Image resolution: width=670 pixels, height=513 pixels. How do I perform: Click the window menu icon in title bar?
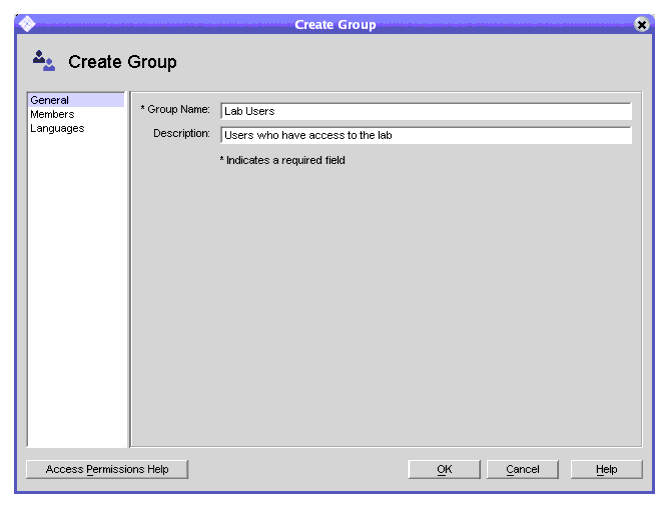[x=27, y=24]
